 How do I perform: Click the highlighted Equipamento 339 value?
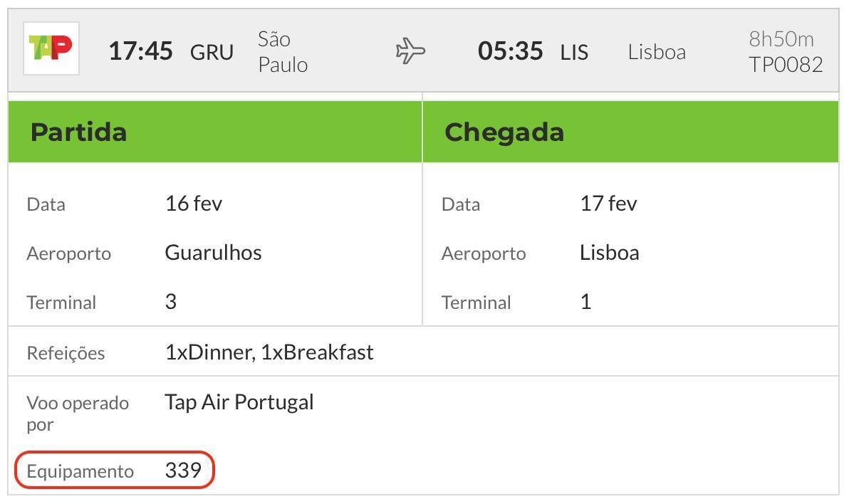[x=183, y=470]
